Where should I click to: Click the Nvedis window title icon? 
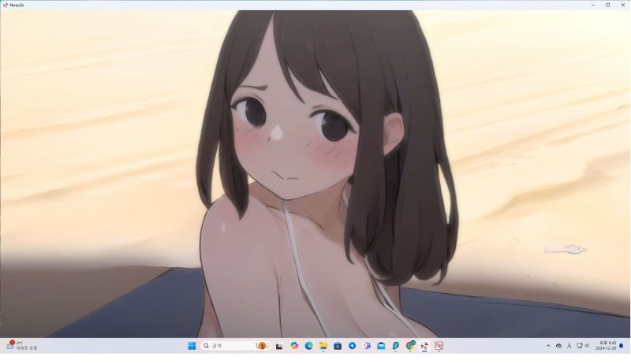(x=5, y=5)
